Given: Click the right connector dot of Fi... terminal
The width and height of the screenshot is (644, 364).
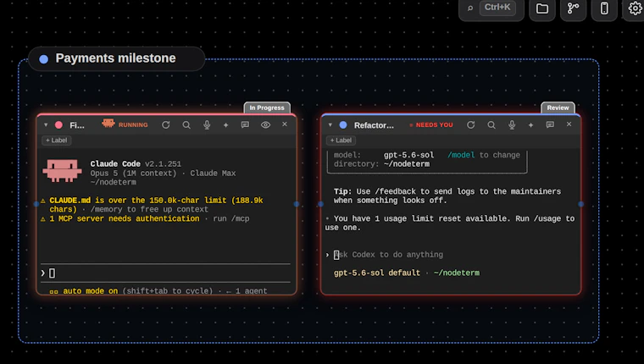Looking at the screenshot, I should click(x=296, y=204).
